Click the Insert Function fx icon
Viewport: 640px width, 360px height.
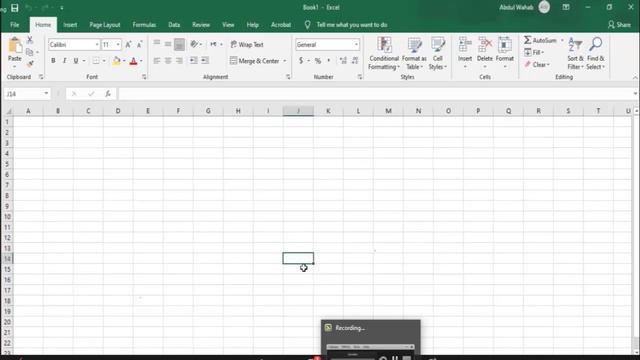click(x=108, y=94)
